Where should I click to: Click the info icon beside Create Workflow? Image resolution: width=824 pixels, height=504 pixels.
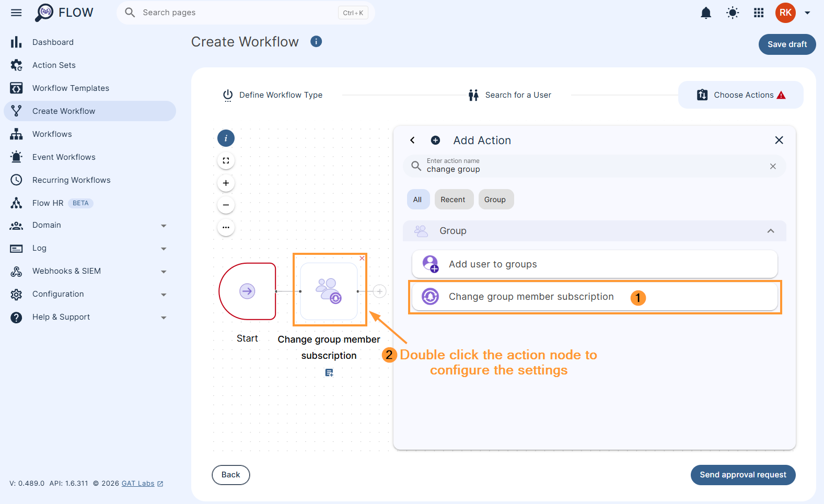(x=316, y=41)
